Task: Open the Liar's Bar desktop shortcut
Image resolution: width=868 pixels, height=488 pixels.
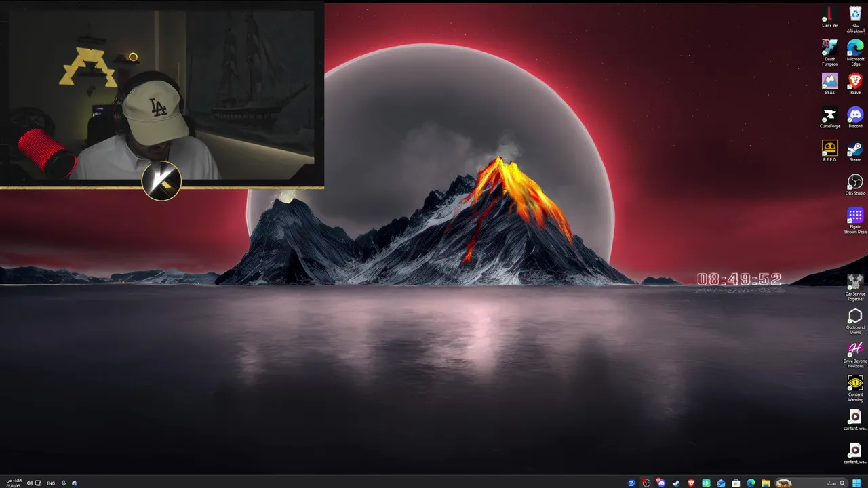Action: click(x=829, y=18)
